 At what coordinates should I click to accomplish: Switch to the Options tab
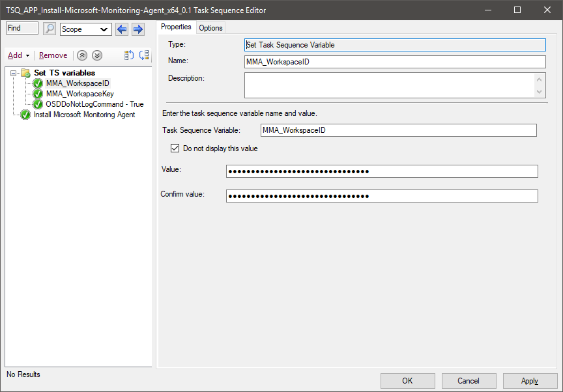(210, 27)
